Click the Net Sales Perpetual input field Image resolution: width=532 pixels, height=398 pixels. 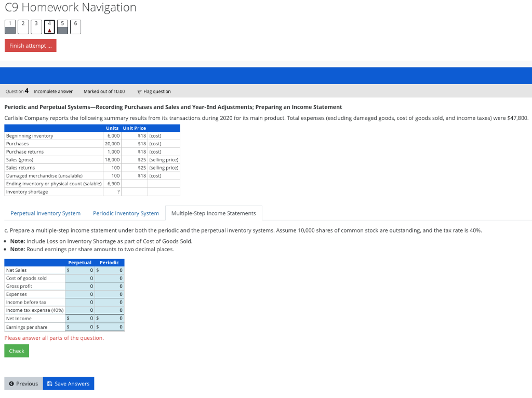(x=81, y=270)
